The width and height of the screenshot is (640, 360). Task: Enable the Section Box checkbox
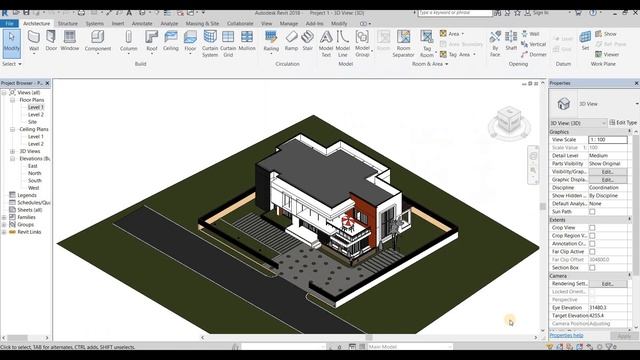point(592,268)
